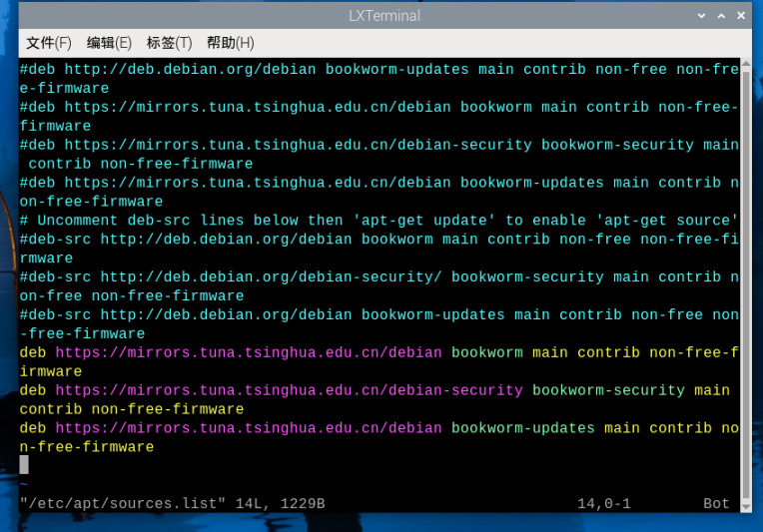The width and height of the screenshot is (763, 532).
Task: Click the "#deb-src" debian-security/ comment line
Action: click(380, 286)
